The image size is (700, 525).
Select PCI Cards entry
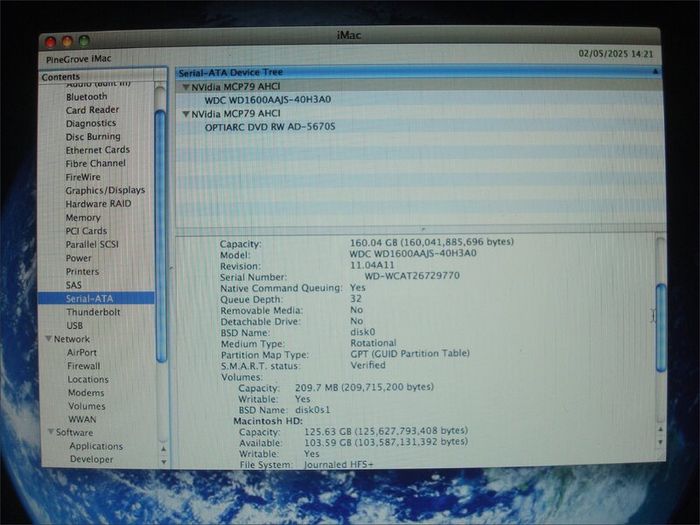(86, 231)
